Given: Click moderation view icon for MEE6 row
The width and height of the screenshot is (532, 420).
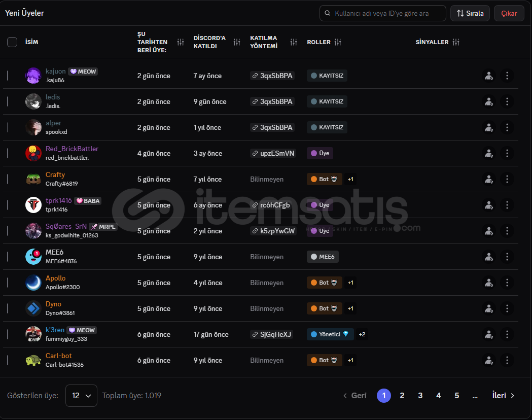Looking at the screenshot, I should (x=488, y=257).
